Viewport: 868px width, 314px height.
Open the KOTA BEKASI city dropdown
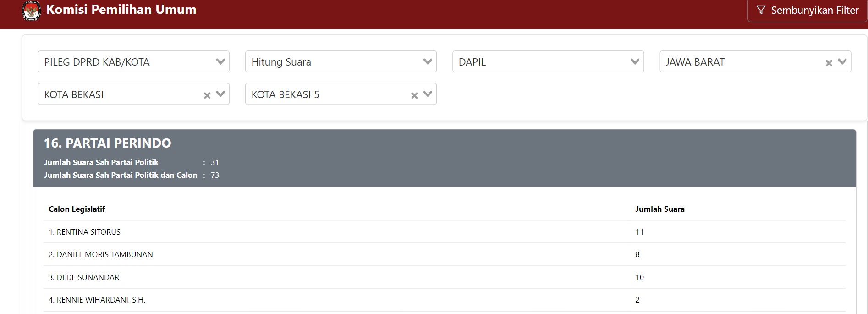133,94
